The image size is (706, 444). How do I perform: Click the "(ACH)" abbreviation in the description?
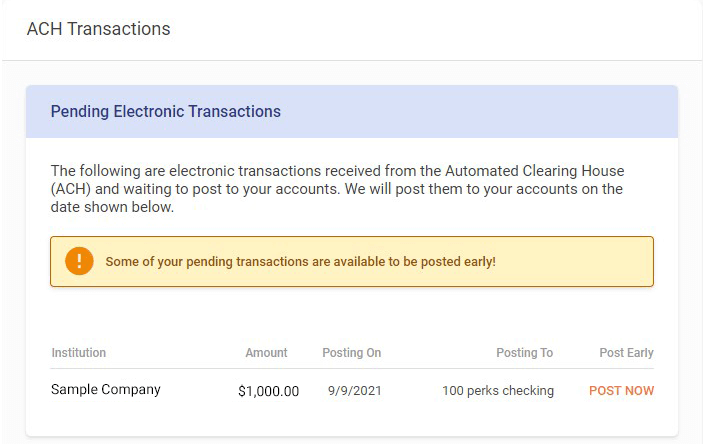pyautogui.click(x=76, y=189)
